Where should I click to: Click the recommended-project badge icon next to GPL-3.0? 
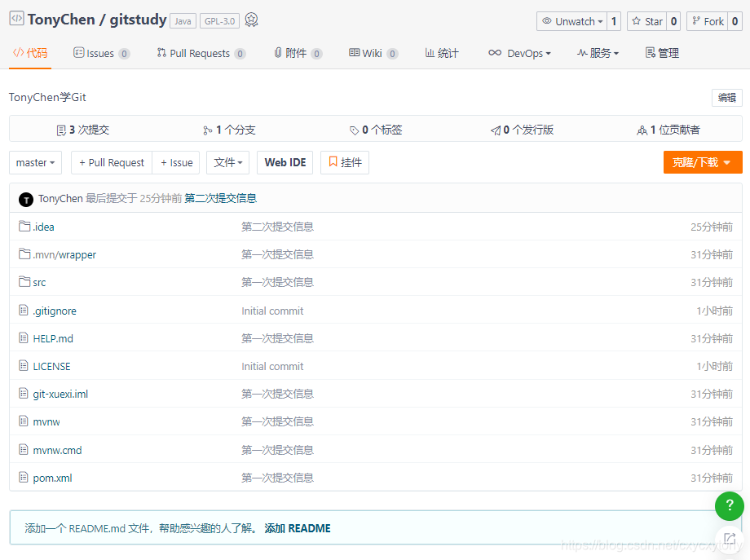[252, 20]
